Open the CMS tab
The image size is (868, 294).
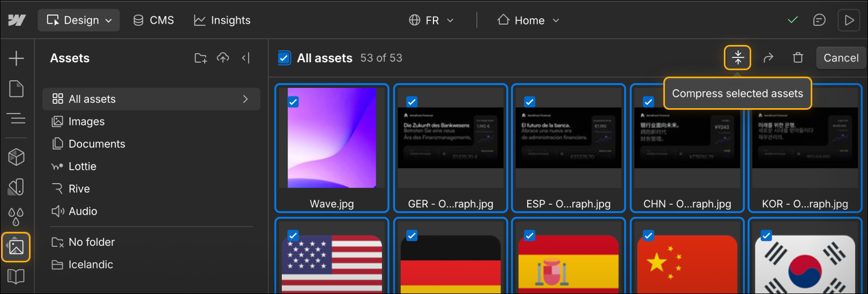tap(154, 20)
